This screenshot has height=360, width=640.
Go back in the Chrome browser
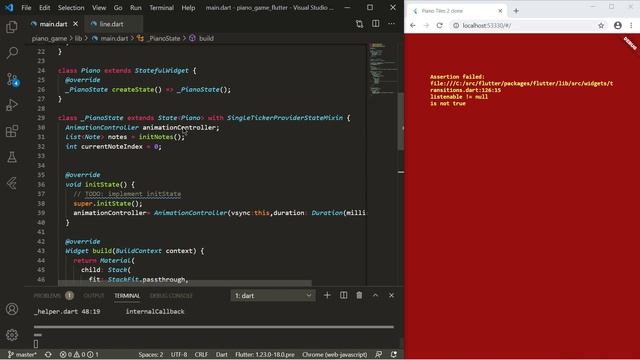click(413, 25)
